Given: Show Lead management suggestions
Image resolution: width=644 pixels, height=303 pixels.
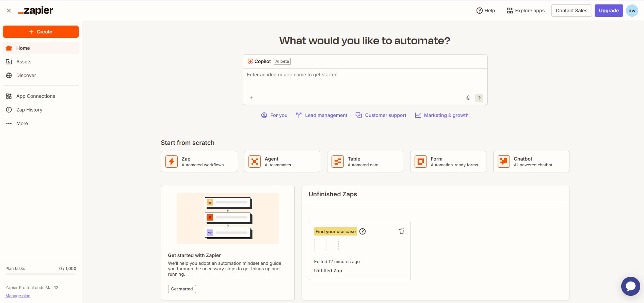Looking at the screenshot, I should tap(322, 115).
